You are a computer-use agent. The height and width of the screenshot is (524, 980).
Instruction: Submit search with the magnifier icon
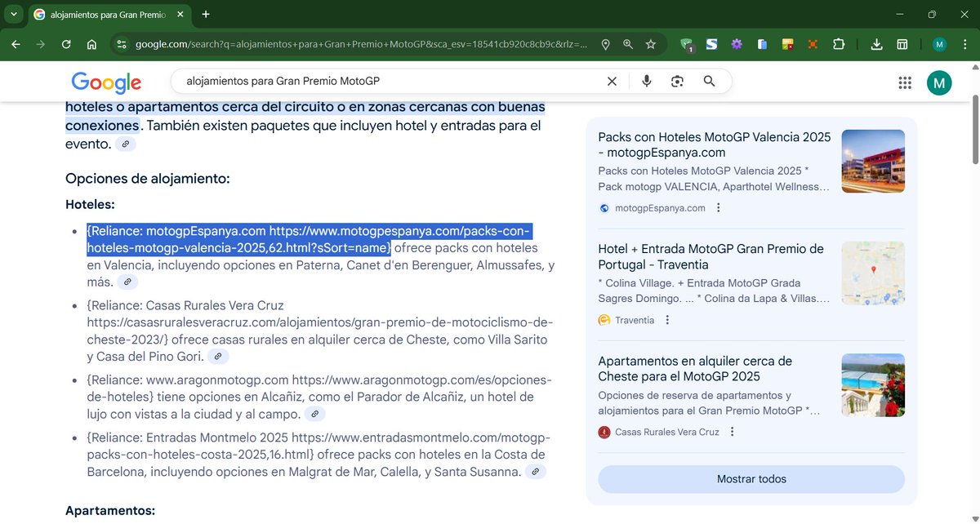(709, 82)
